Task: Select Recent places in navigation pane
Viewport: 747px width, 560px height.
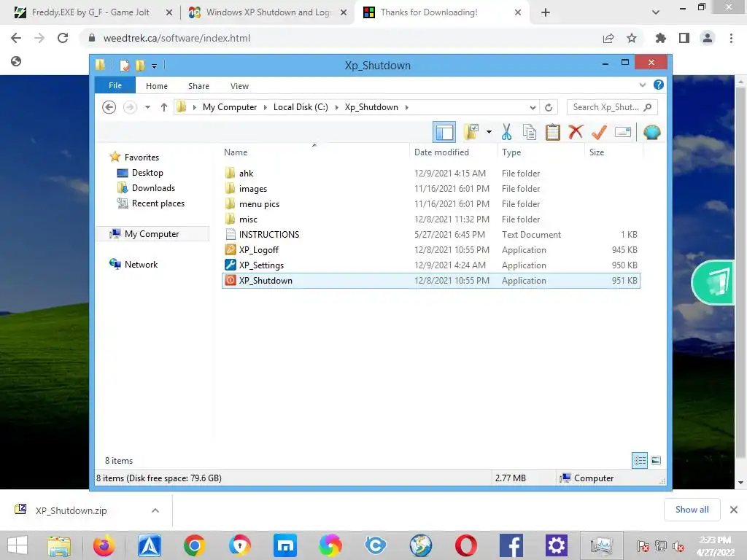Action: [158, 203]
